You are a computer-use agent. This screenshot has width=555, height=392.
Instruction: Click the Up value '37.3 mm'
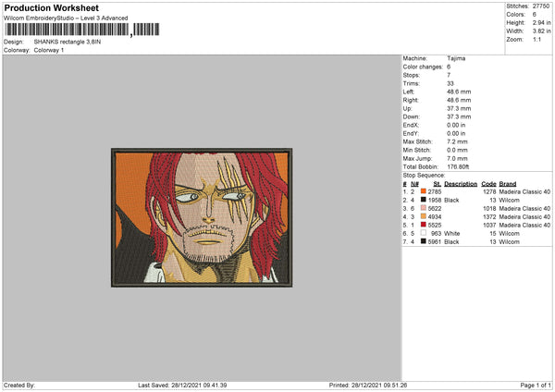tap(459, 108)
